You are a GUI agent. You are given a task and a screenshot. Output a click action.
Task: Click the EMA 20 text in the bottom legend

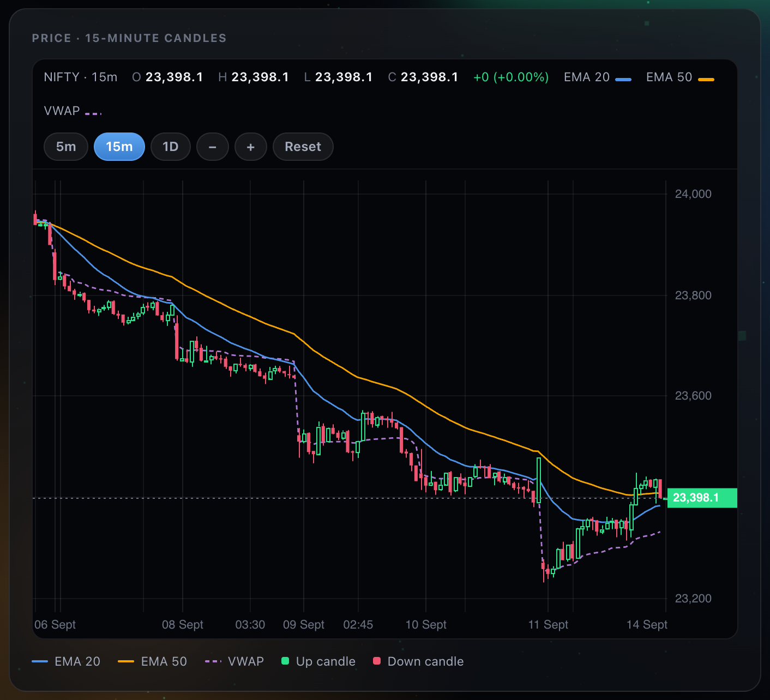[77, 661]
